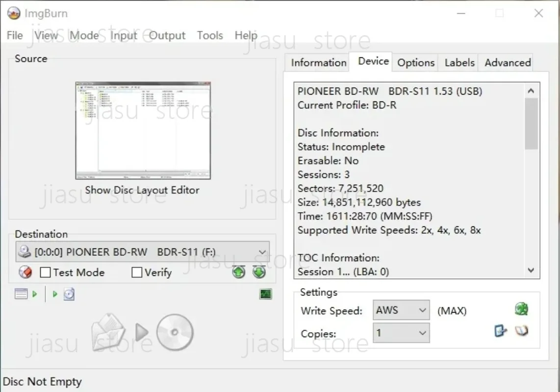Click the device info scrollbar up arrow

(531, 91)
